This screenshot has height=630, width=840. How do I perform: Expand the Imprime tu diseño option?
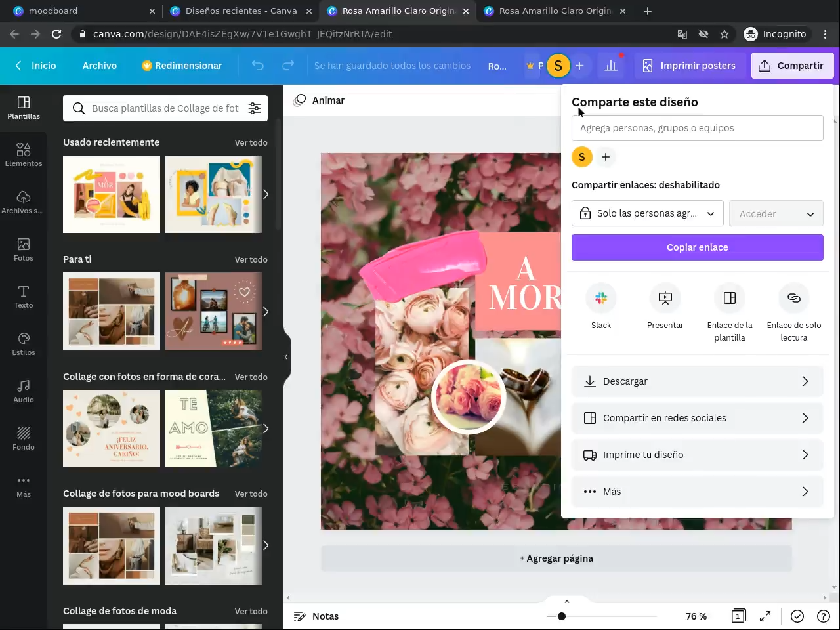pyautogui.click(x=698, y=455)
